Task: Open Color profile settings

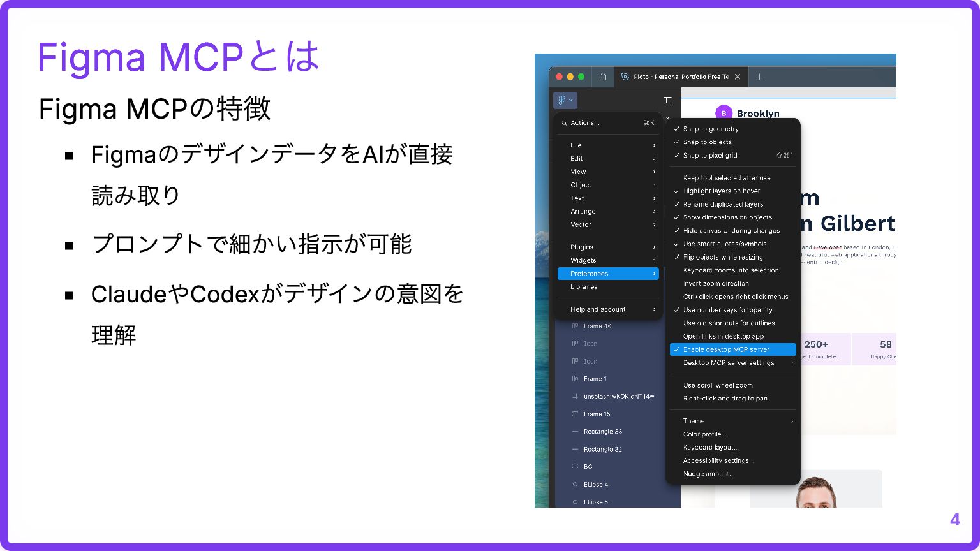Action: click(x=733, y=434)
